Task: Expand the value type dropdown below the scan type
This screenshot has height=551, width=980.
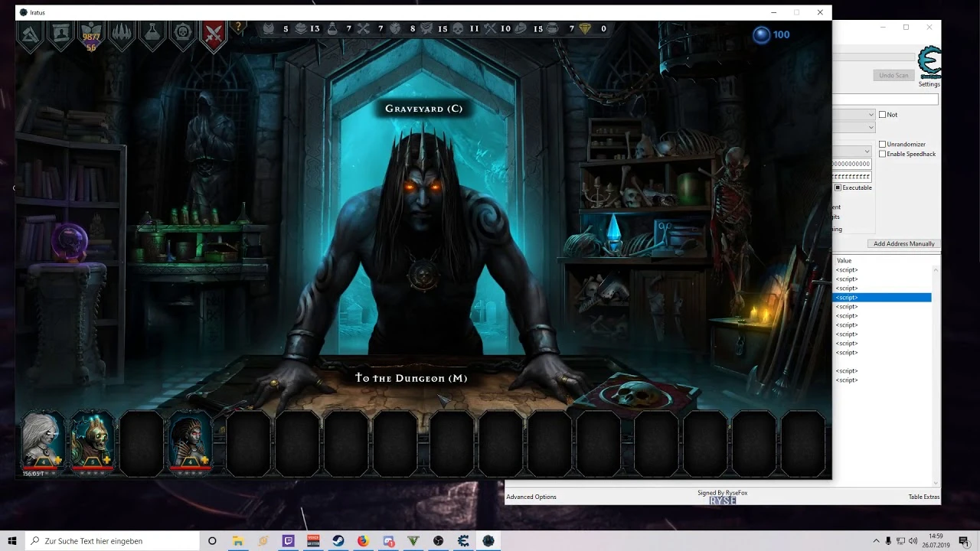Action: [871, 127]
